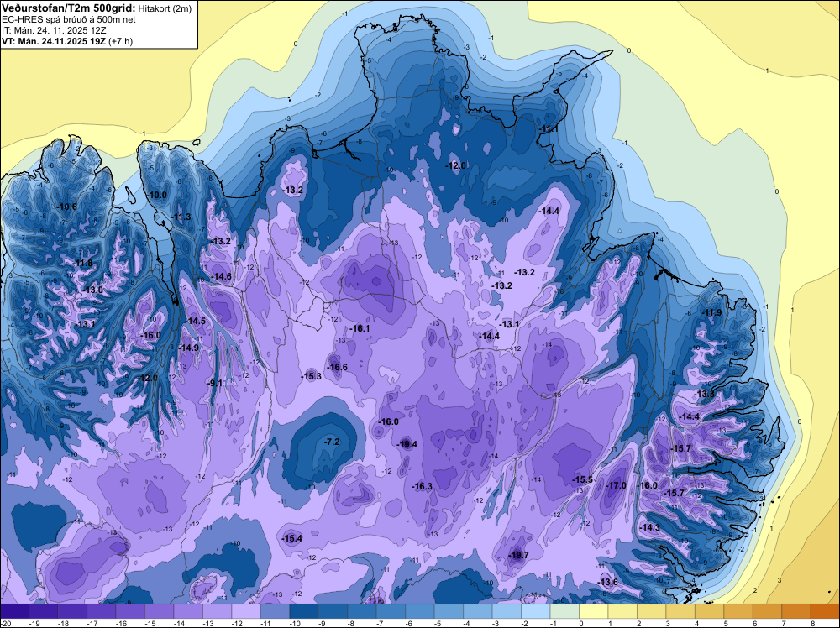Viewport: 840px width, 628px height.
Task: Click the -15.5 temperature value on the map
Action: [x=583, y=479]
